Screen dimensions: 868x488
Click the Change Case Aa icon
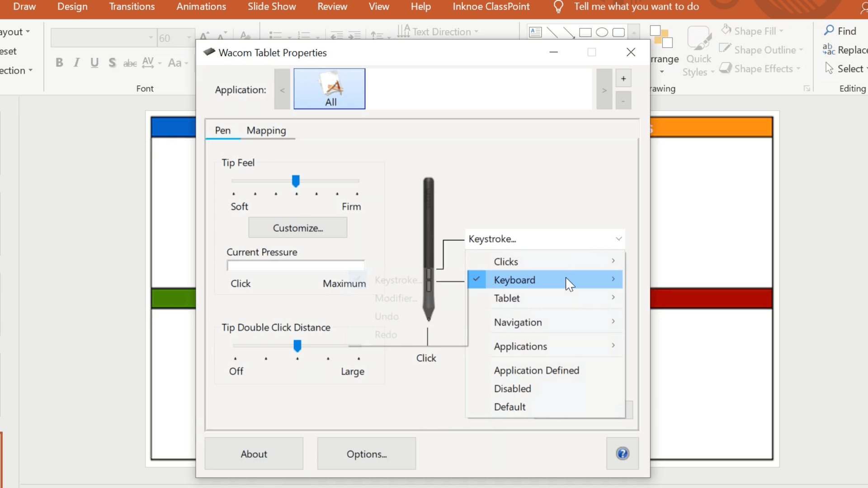(175, 62)
